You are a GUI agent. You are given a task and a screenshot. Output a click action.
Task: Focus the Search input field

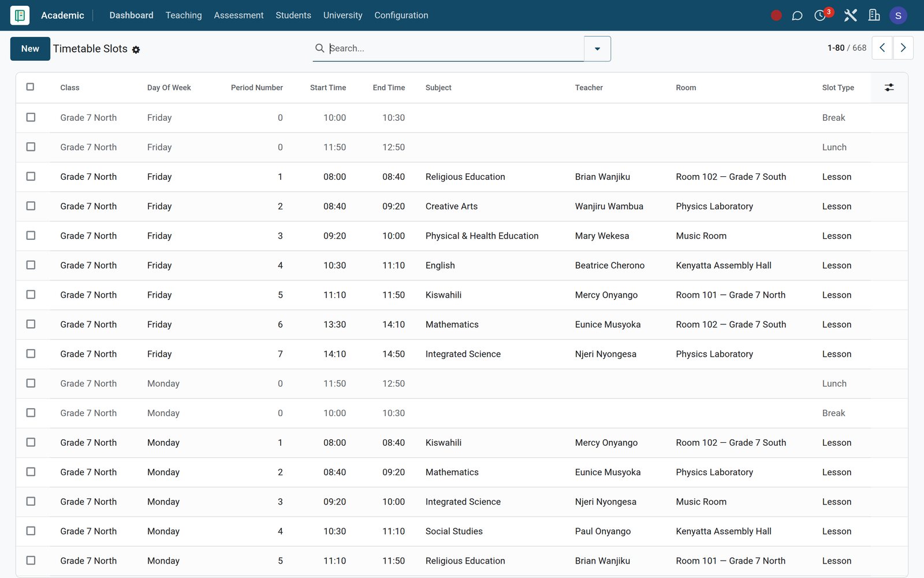(456, 48)
